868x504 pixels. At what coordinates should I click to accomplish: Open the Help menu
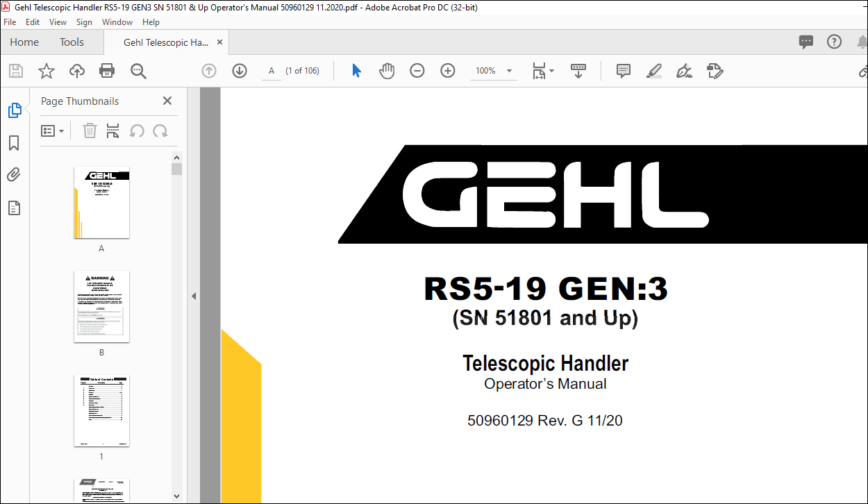coord(151,22)
